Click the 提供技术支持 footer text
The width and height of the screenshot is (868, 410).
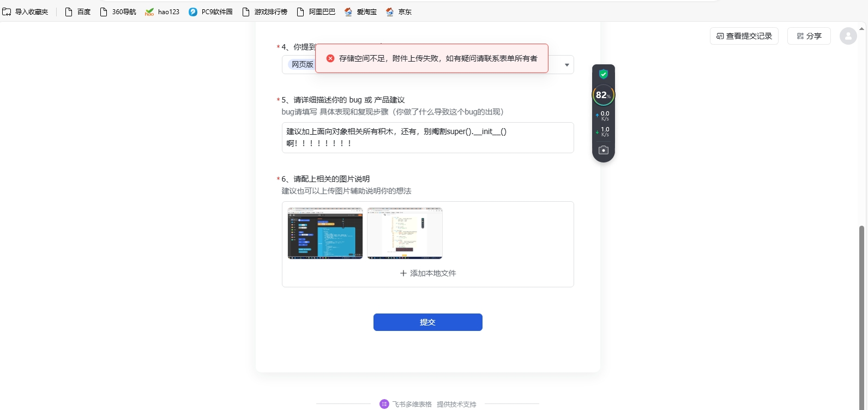click(456, 404)
